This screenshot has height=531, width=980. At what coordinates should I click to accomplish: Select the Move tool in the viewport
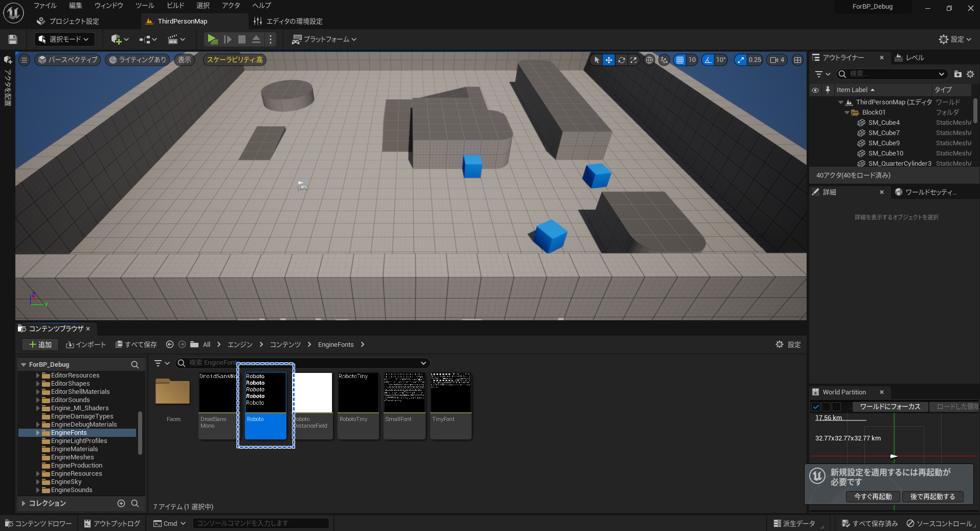click(609, 60)
